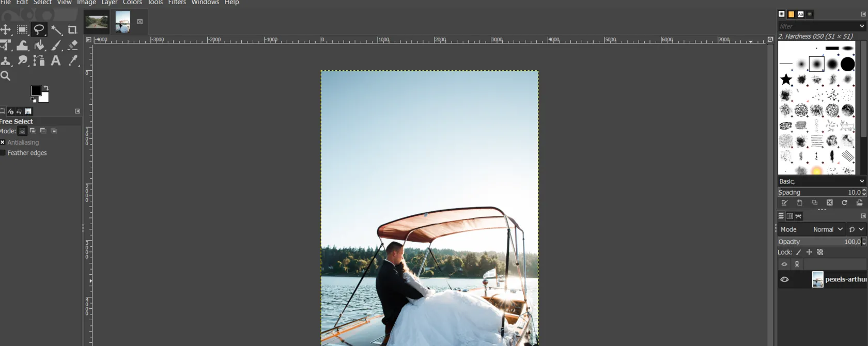868x346 pixels.
Task: Open the Basic brush tag dropdown
Action: [x=862, y=181]
